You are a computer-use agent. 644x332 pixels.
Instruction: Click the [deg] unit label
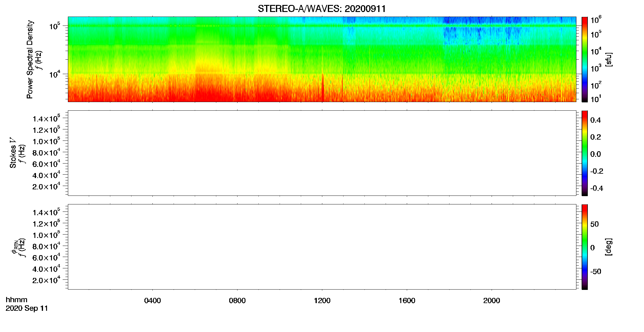tap(609, 247)
